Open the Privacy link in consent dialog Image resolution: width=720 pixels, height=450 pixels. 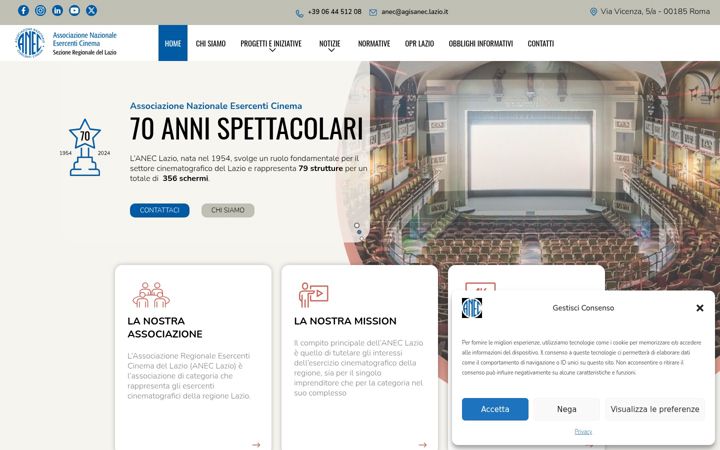click(583, 432)
